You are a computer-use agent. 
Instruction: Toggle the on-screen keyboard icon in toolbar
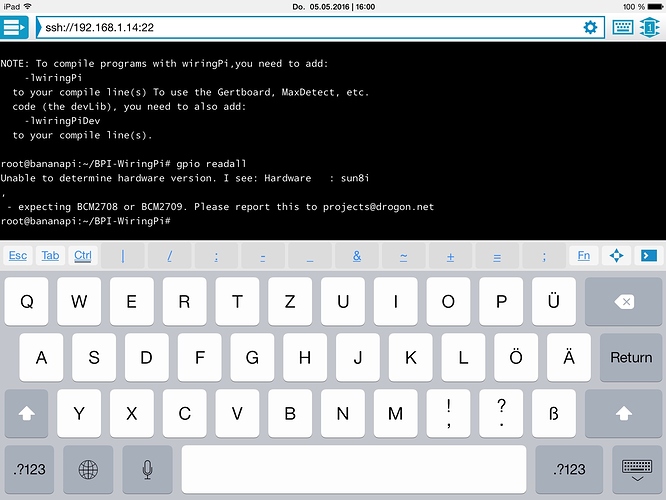pyautogui.click(x=623, y=28)
